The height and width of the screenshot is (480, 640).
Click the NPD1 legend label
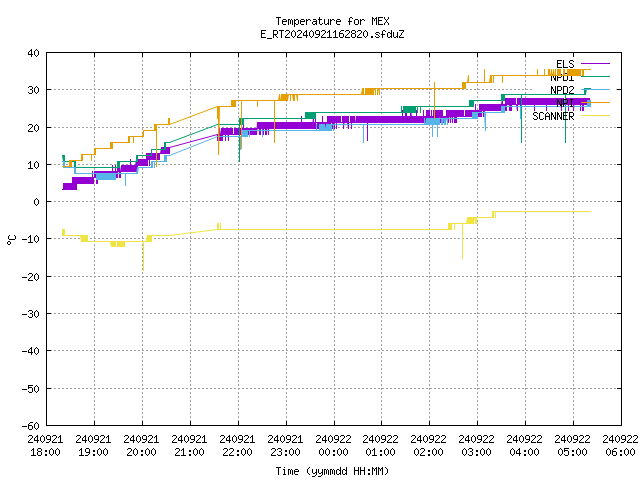coord(562,77)
